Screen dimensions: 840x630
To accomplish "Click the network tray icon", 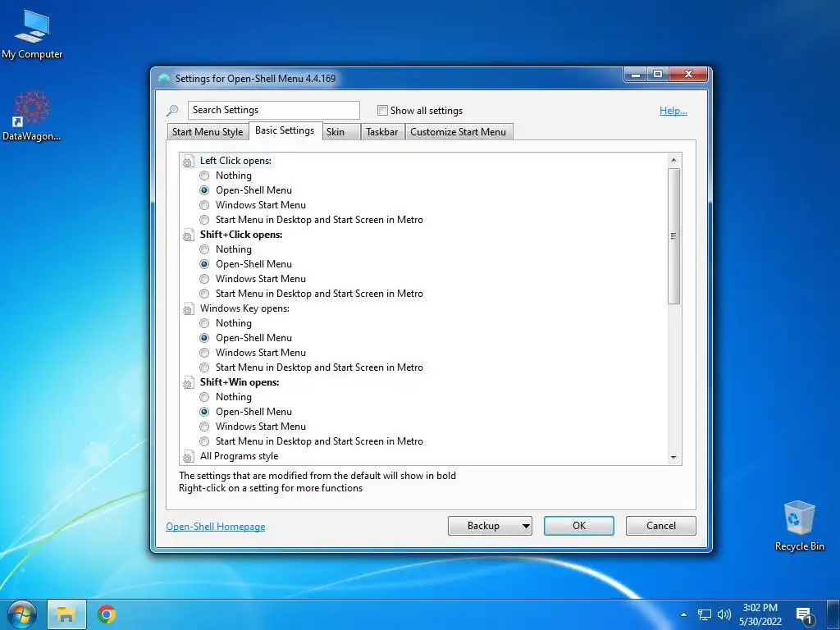I will pyautogui.click(x=704, y=614).
